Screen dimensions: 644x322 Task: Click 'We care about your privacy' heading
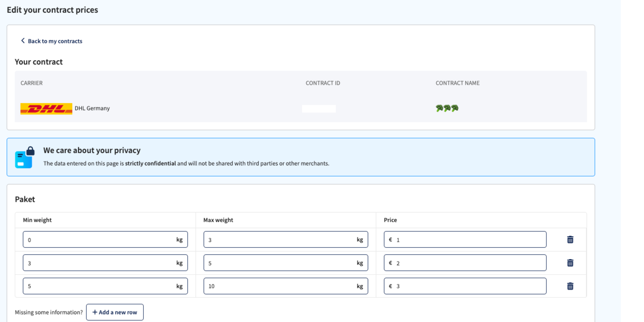click(x=92, y=150)
